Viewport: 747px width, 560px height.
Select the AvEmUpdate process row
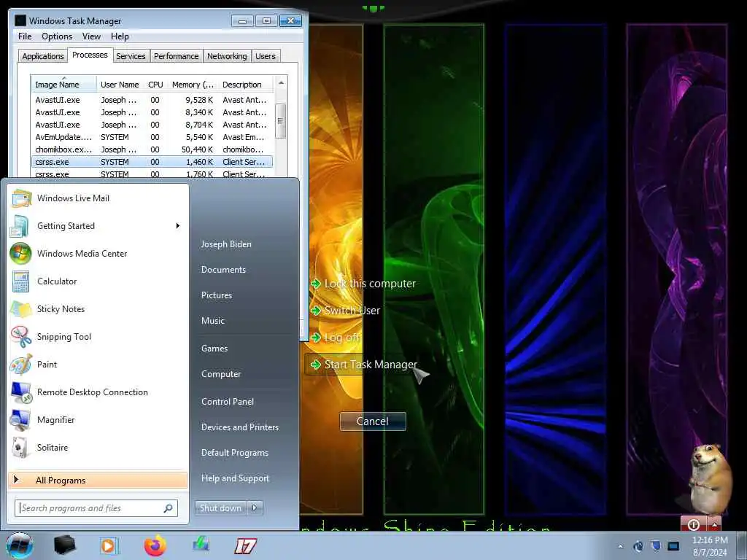coord(152,137)
